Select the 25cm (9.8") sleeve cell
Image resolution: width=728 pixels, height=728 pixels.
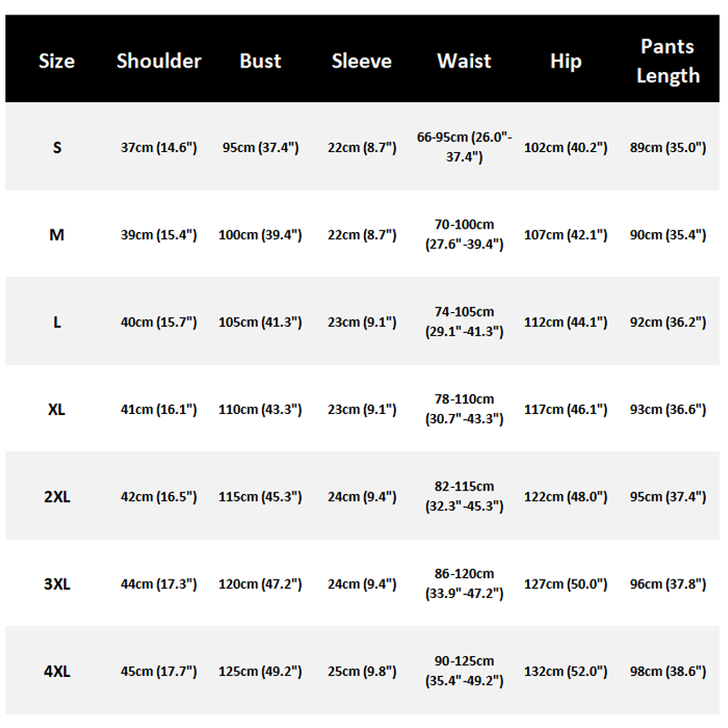pos(361,672)
